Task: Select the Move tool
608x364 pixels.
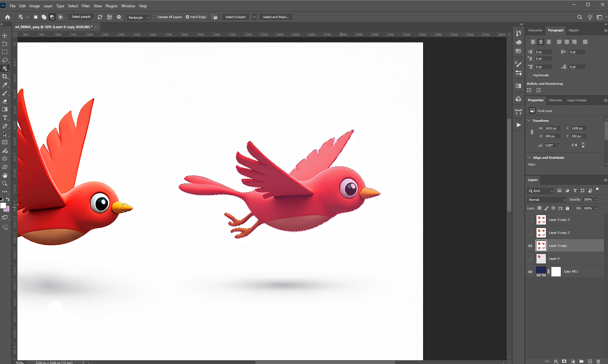Action: tap(5, 35)
